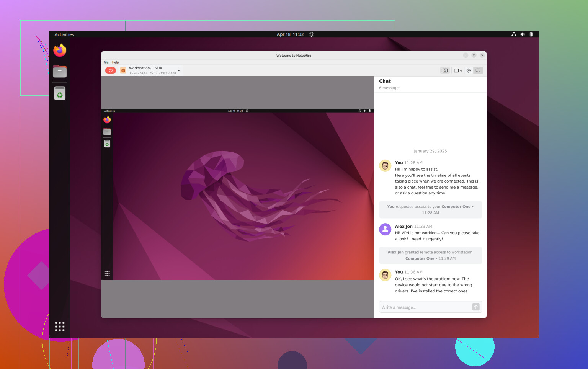Open the Help menu

pyautogui.click(x=115, y=62)
